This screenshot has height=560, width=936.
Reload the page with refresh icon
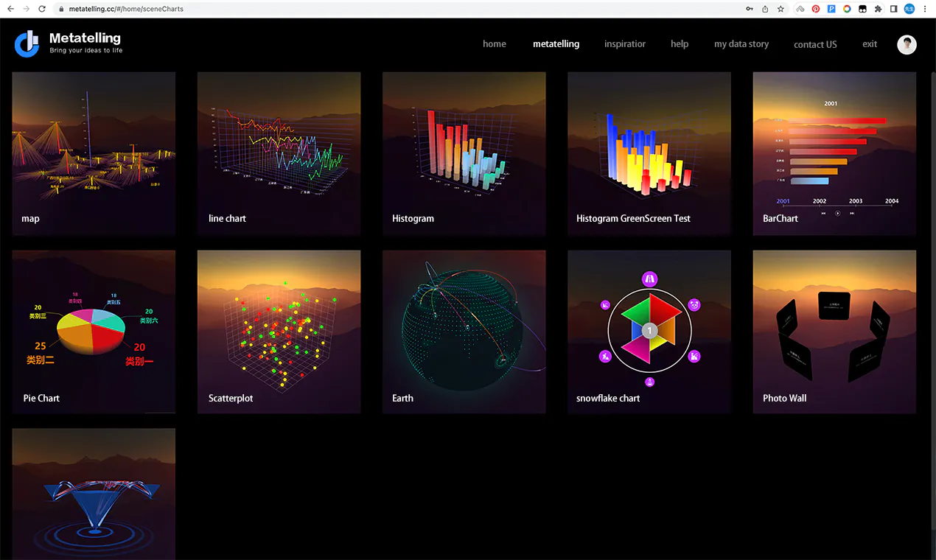42,9
